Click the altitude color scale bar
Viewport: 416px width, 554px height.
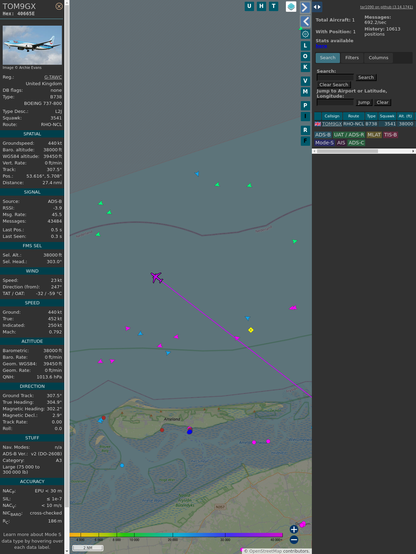(x=176, y=535)
